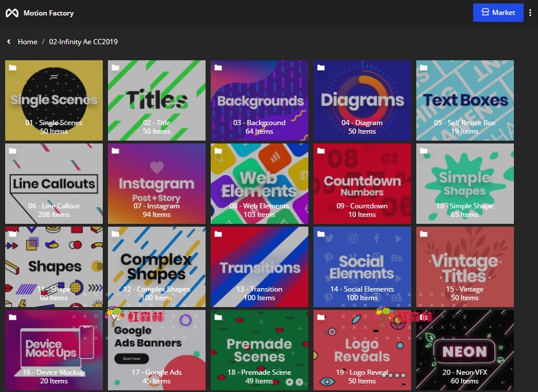Go back using the breadcrumb chevron
The image size is (538, 392).
(x=9, y=41)
